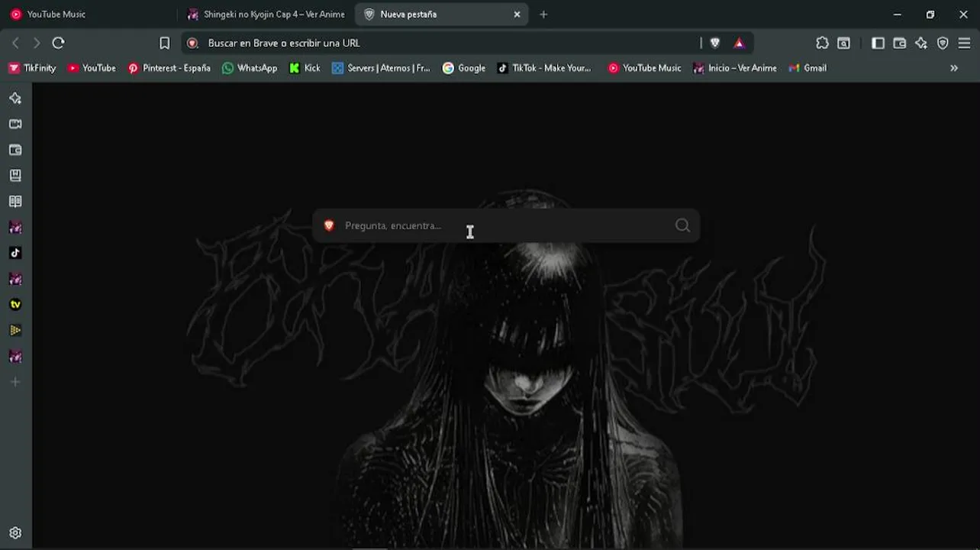Open the bookmarks panel in sidebar
Screen dimensions: 980x550
(x=15, y=176)
